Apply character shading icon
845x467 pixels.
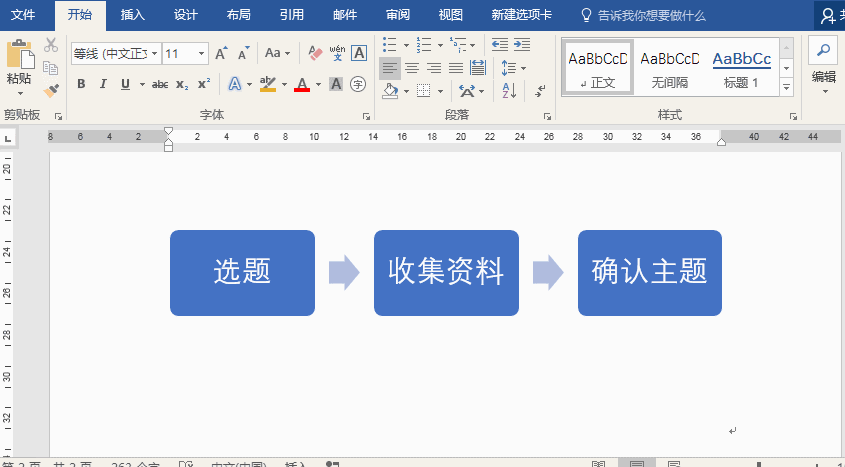tap(336, 84)
